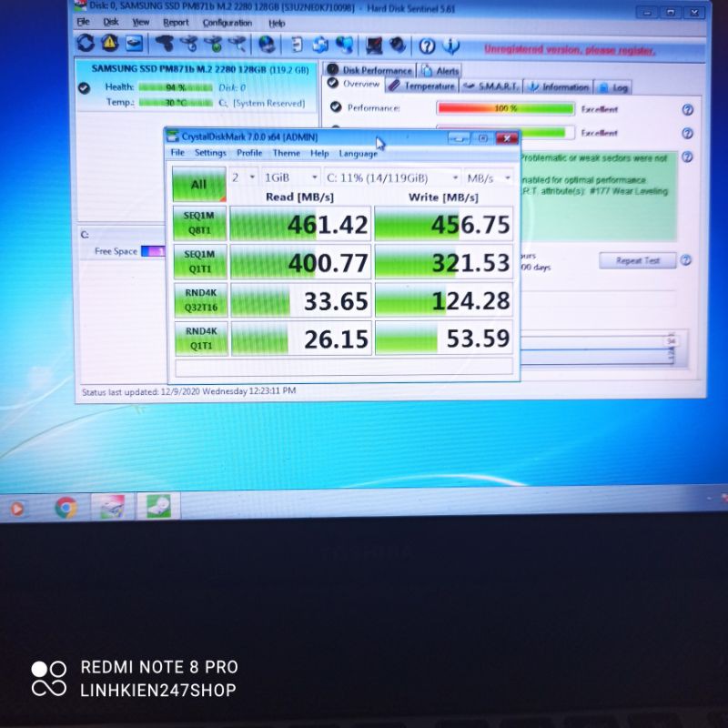Open the Profile menu in CrystalDiskMark
This screenshot has width=728, height=728.
(249, 154)
